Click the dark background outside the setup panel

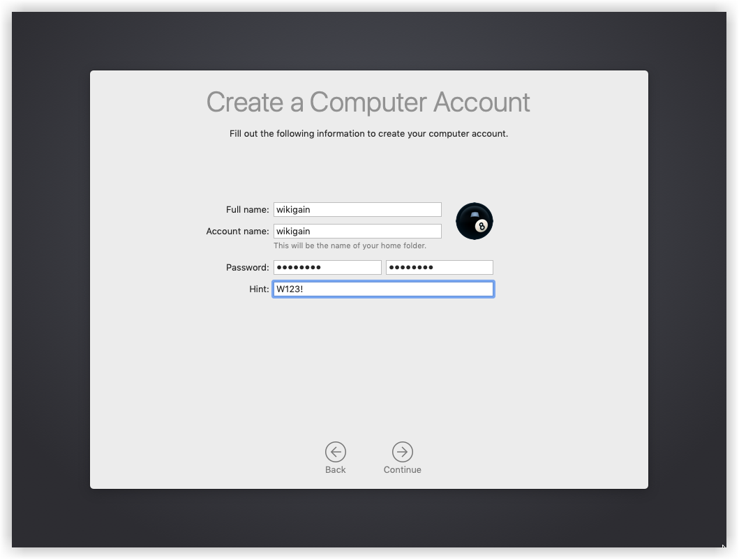tap(50, 279)
